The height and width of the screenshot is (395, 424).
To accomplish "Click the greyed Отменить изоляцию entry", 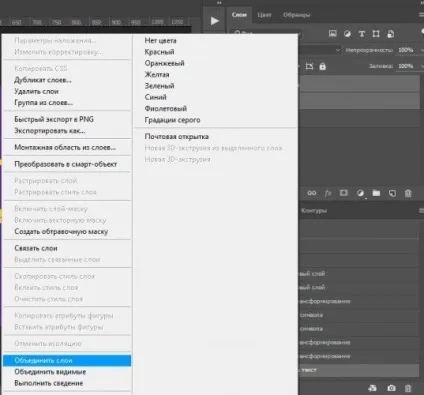I will (x=48, y=344).
